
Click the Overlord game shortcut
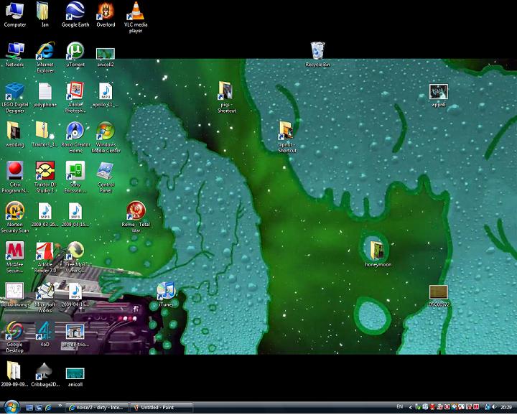click(106, 11)
